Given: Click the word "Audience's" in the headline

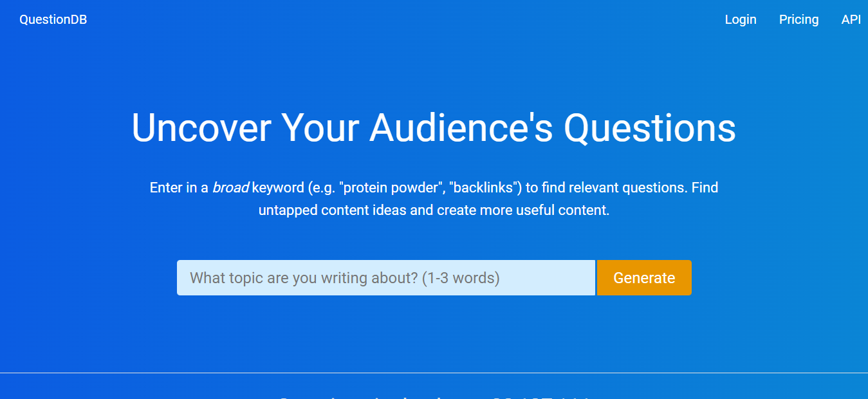Looking at the screenshot, I should 461,127.
